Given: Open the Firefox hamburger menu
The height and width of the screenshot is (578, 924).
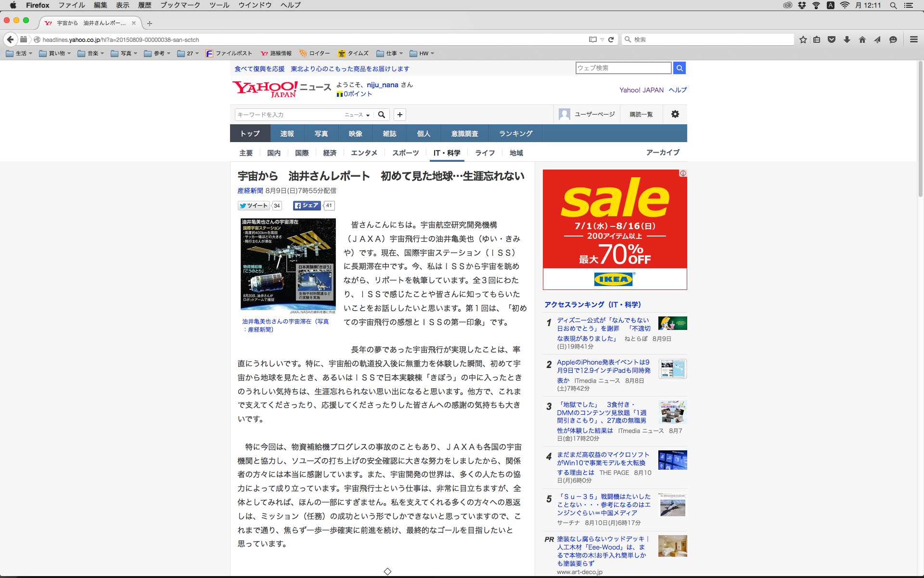Looking at the screenshot, I should pyautogui.click(x=913, y=40).
